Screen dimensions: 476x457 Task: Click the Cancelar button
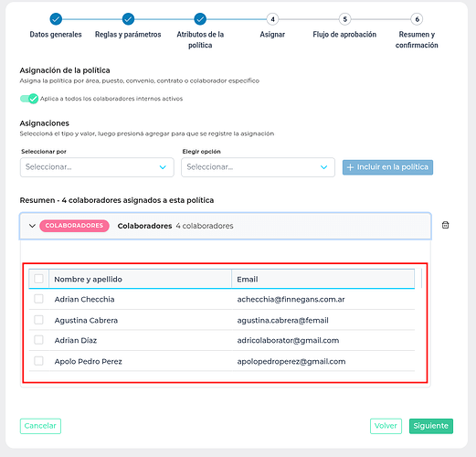tap(40, 426)
